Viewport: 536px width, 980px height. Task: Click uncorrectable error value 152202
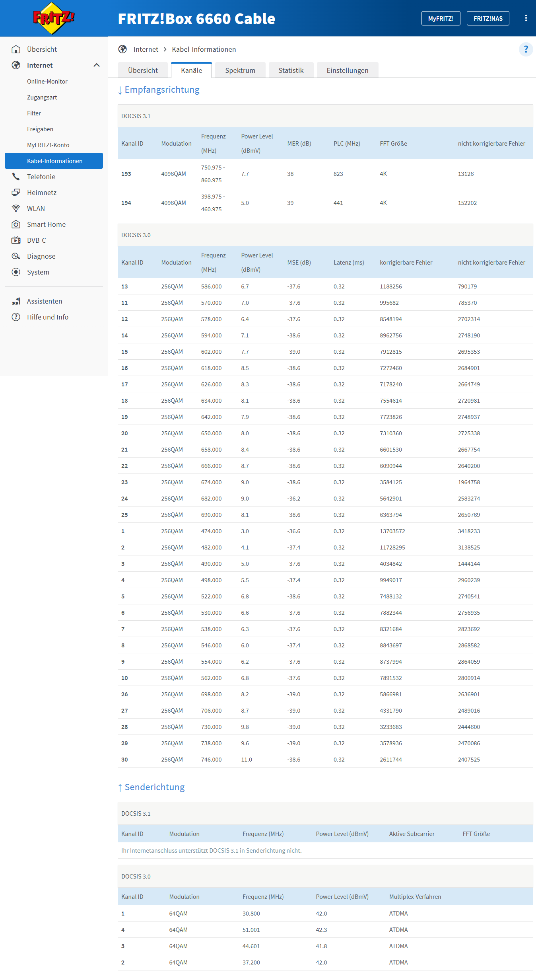tap(467, 203)
